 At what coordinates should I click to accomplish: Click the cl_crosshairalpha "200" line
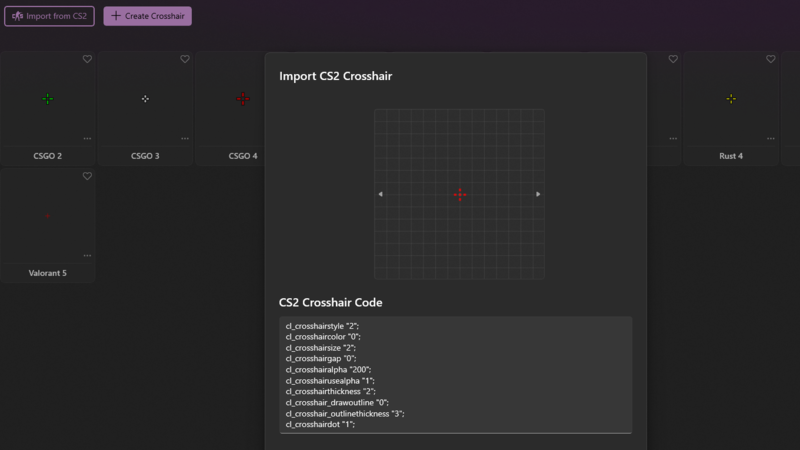click(328, 370)
